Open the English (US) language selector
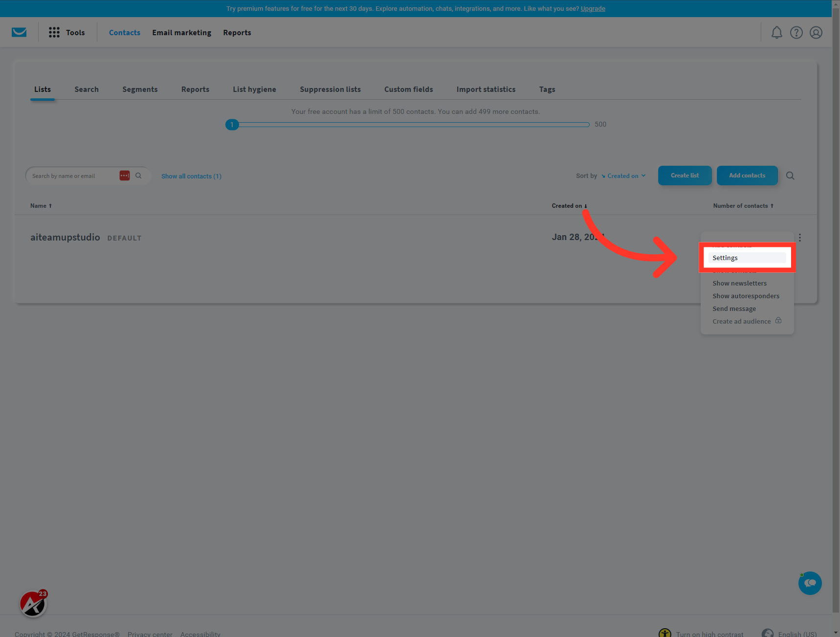 789,634
